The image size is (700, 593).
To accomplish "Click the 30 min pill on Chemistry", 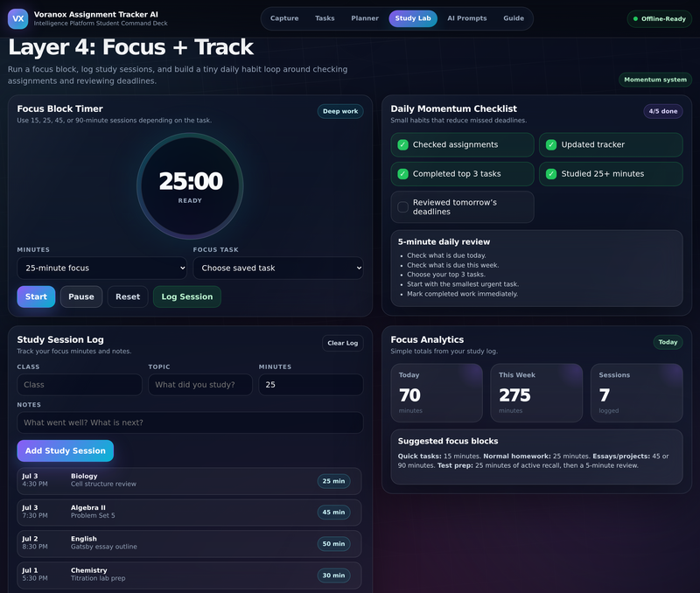I will point(333,576).
